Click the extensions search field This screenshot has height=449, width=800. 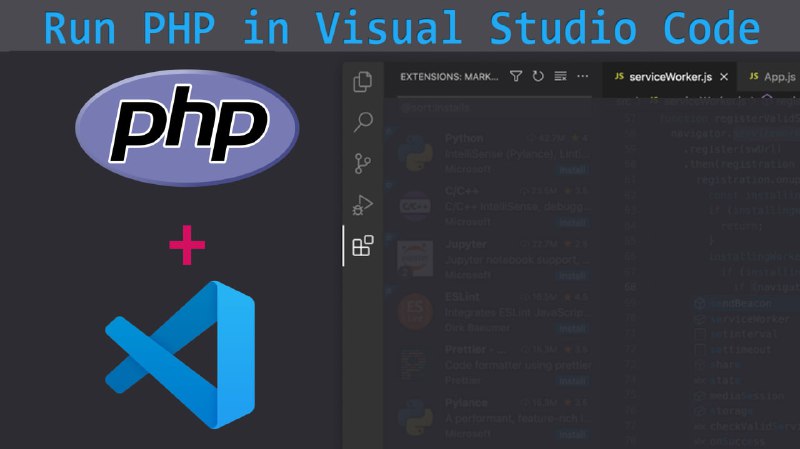493,108
